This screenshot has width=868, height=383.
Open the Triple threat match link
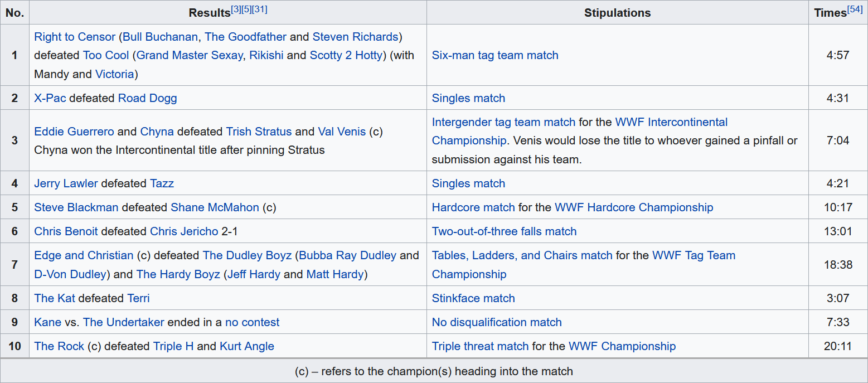[x=480, y=347]
